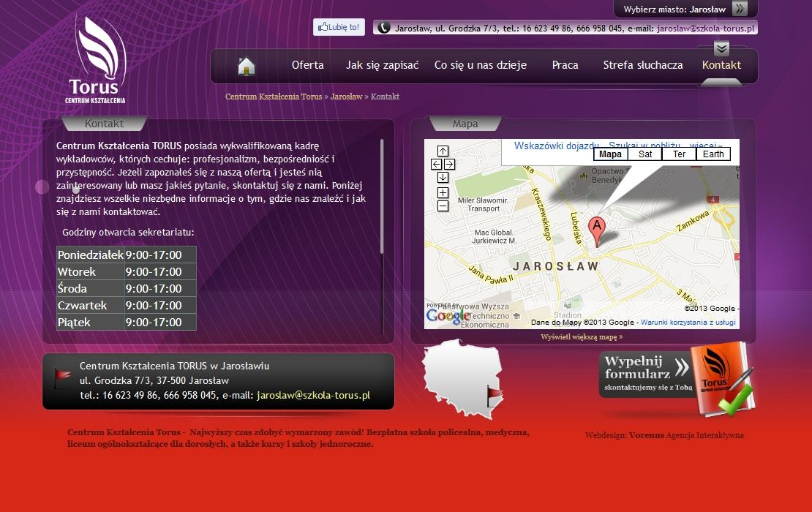Open the Oferta menu item
Viewport: 812px width, 512px height.
(x=307, y=65)
